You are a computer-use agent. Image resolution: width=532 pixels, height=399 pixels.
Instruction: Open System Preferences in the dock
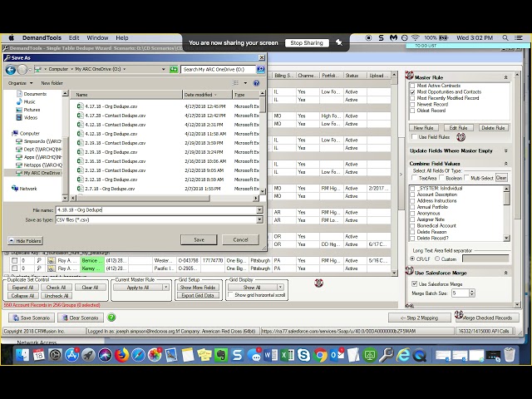[x=56, y=355]
